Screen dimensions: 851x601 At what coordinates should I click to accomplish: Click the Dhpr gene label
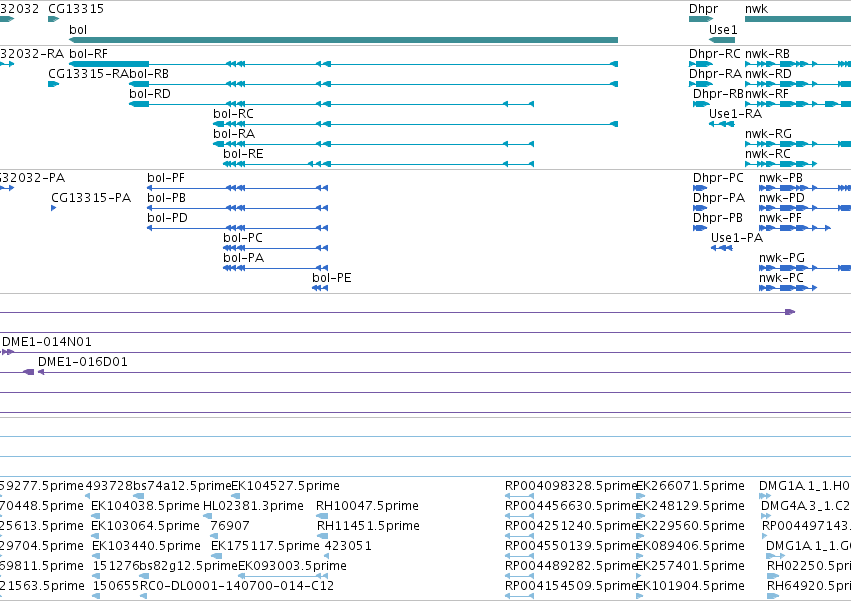pyautogui.click(x=703, y=9)
